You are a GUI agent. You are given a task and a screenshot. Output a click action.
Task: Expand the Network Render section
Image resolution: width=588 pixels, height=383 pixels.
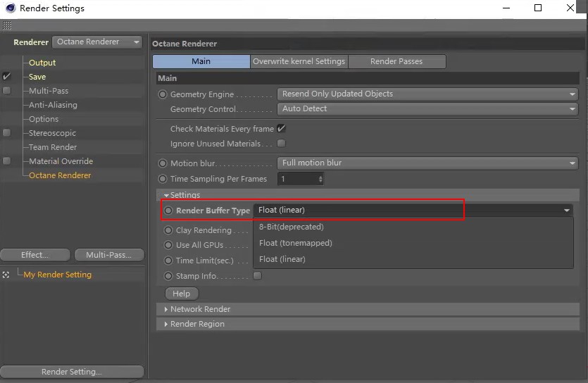pyautogui.click(x=165, y=310)
